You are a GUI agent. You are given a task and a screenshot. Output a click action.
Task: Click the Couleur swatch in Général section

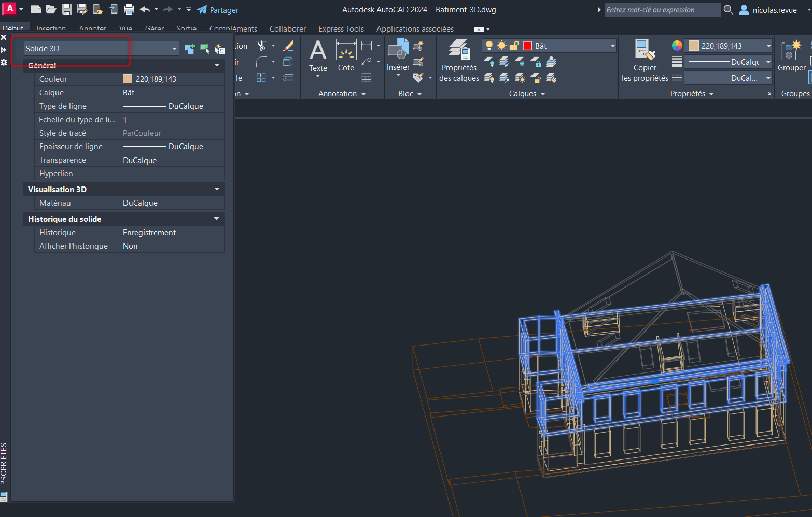pyautogui.click(x=128, y=79)
